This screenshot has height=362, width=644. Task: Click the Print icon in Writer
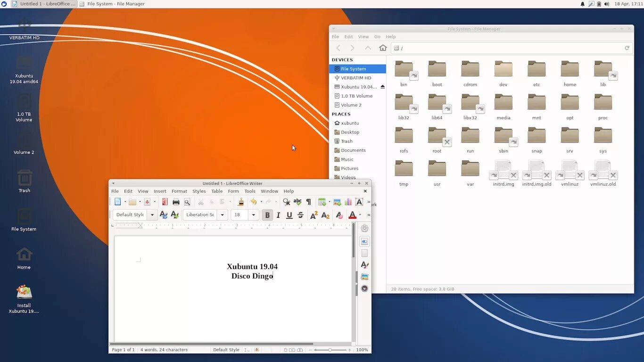coord(176,202)
